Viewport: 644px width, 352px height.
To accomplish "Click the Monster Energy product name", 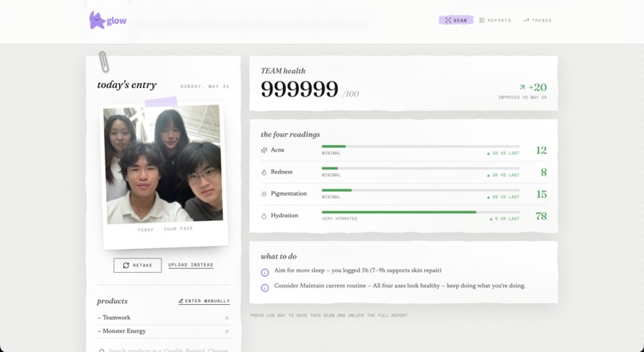I will (124, 331).
